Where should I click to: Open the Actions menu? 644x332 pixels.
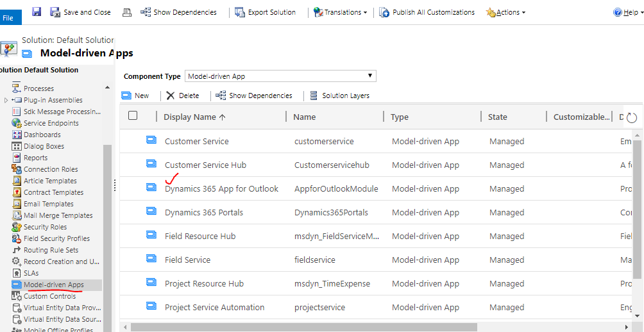(x=505, y=12)
